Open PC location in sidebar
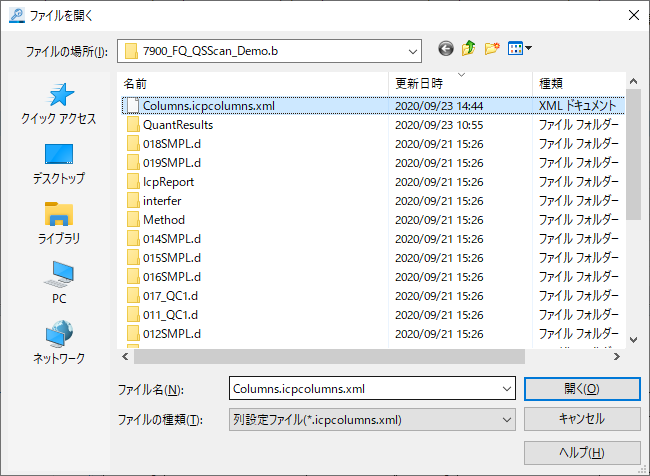The height and width of the screenshot is (476, 650). 59,283
